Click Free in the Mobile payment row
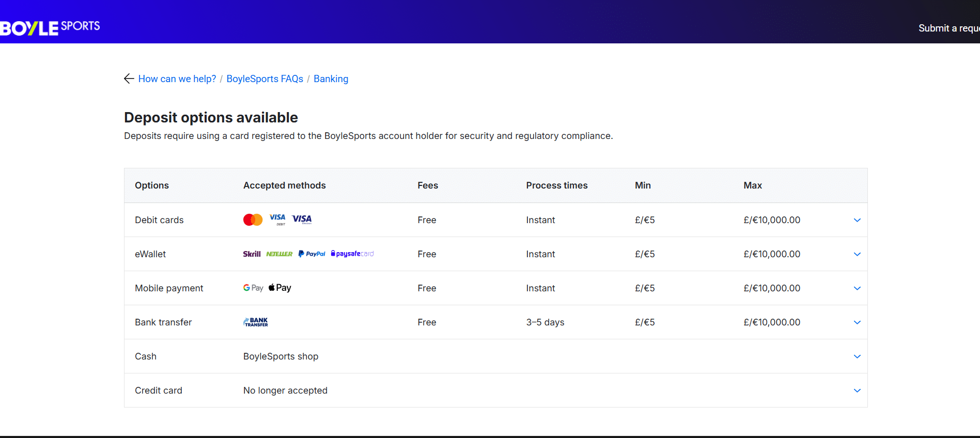 tap(427, 288)
